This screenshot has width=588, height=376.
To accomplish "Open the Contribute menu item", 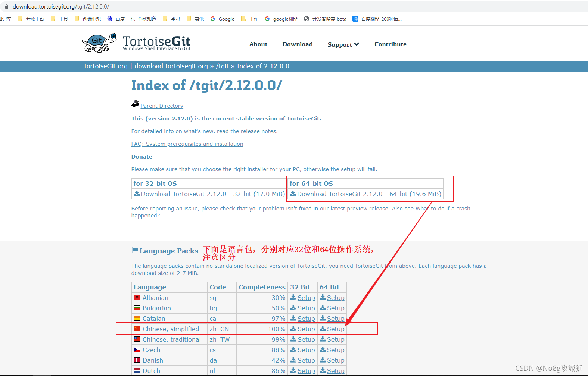I will 391,44.
